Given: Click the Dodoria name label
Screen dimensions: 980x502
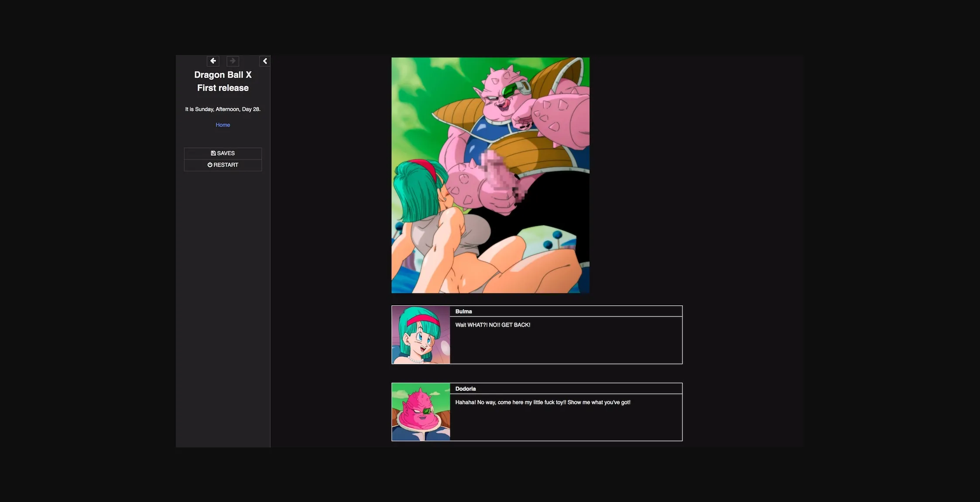Looking at the screenshot, I should [x=465, y=389].
